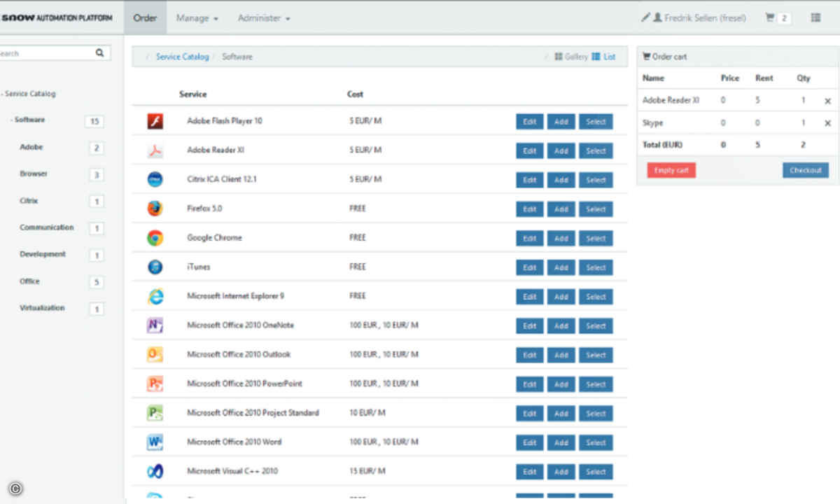
Task: Click the Office 2010 Outlook icon
Action: click(155, 355)
